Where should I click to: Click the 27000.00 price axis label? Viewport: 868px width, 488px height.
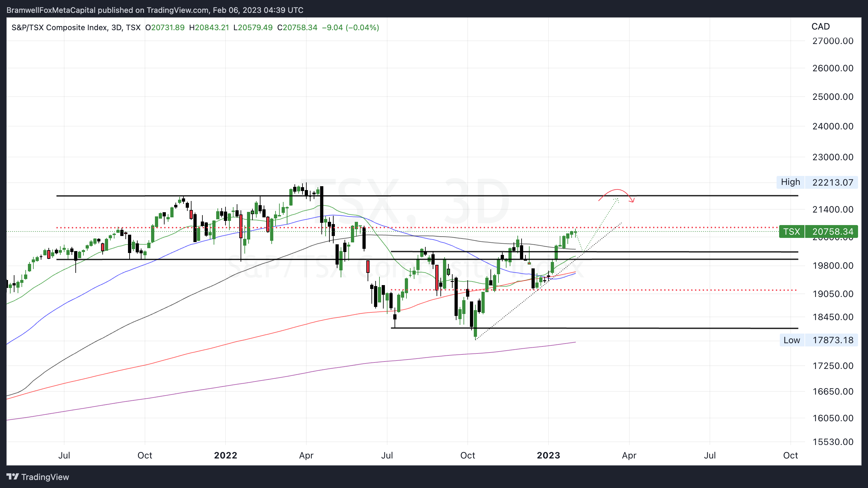click(x=833, y=41)
